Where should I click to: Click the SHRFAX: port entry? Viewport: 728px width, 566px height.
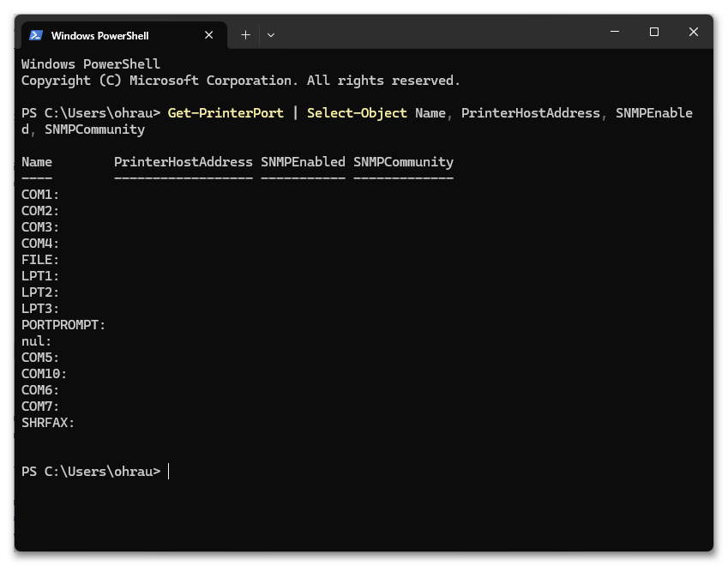[48, 423]
